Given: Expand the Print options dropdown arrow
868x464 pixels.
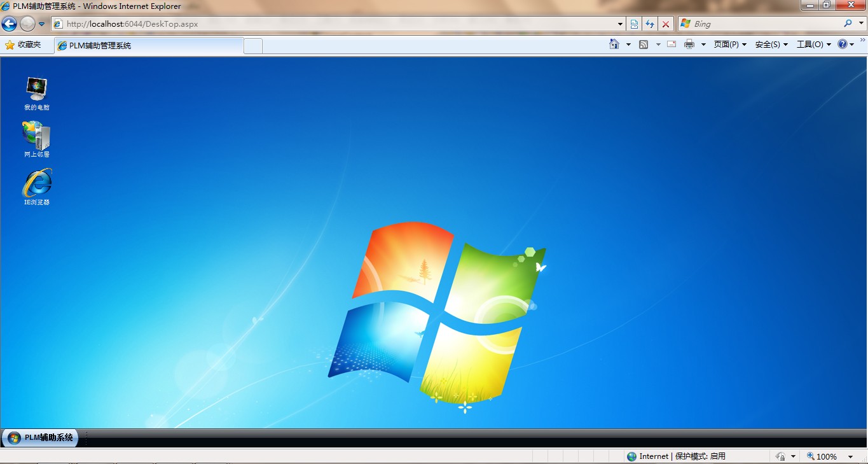Looking at the screenshot, I should click(x=703, y=45).
